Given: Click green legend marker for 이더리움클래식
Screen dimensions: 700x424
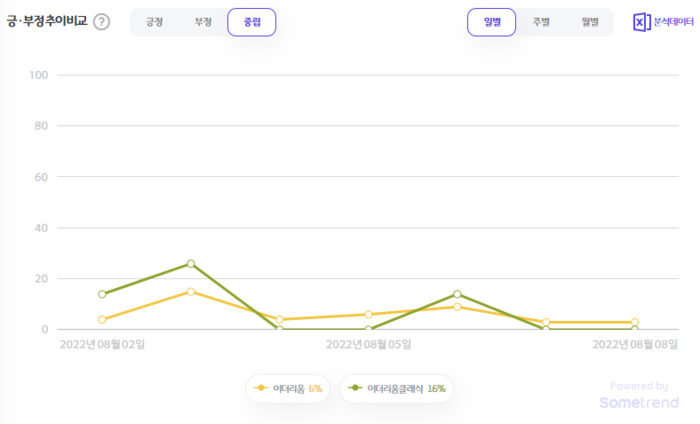Looking at the screenshot, I should tap(355, 388).
